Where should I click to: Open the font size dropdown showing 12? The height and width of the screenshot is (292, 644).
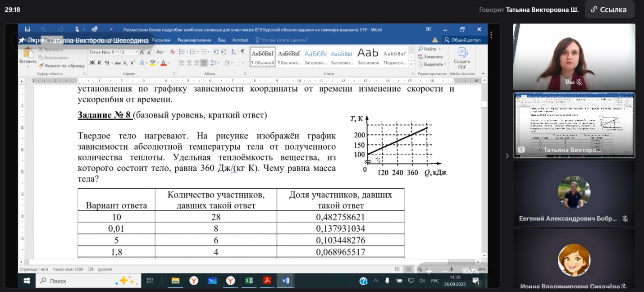[136, 52]
